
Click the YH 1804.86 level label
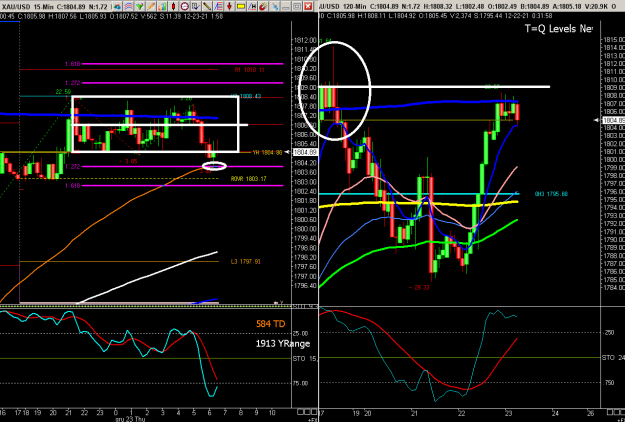pyautogui.click(x=267, y=152)
